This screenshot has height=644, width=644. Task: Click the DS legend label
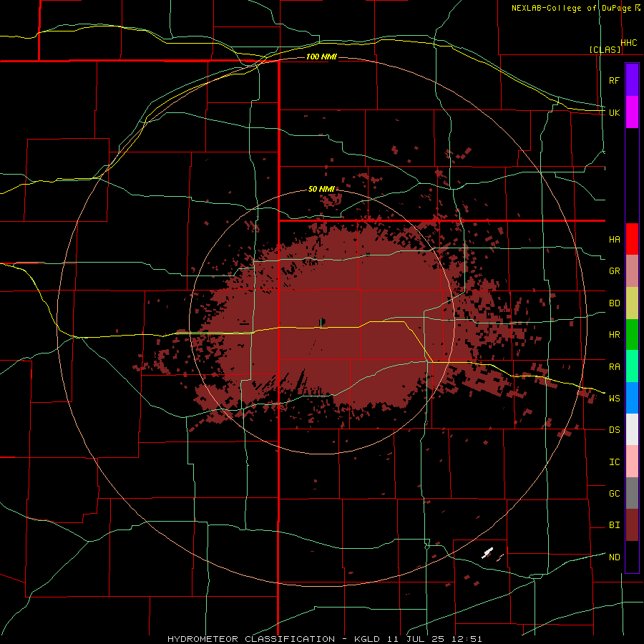[614, 429]
